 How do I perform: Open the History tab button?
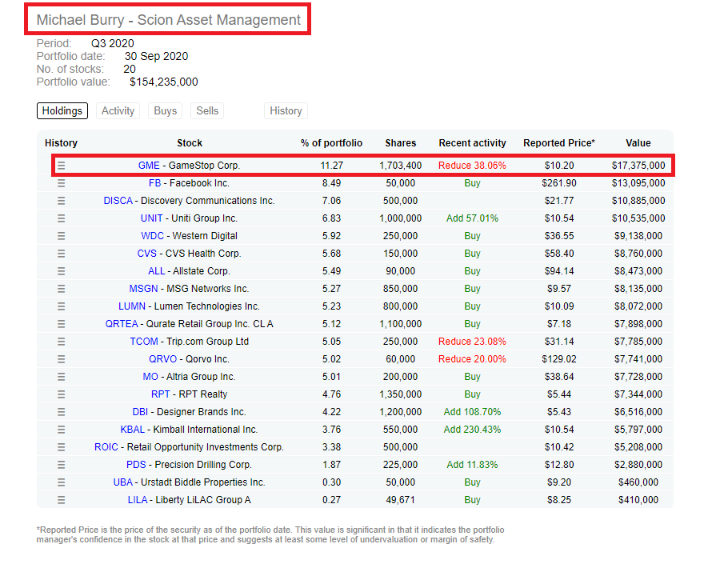286,111
